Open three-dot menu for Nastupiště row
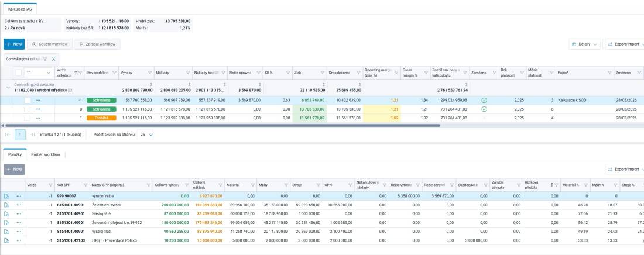Viewport: 644px width, 255px height. click(19, 213)
